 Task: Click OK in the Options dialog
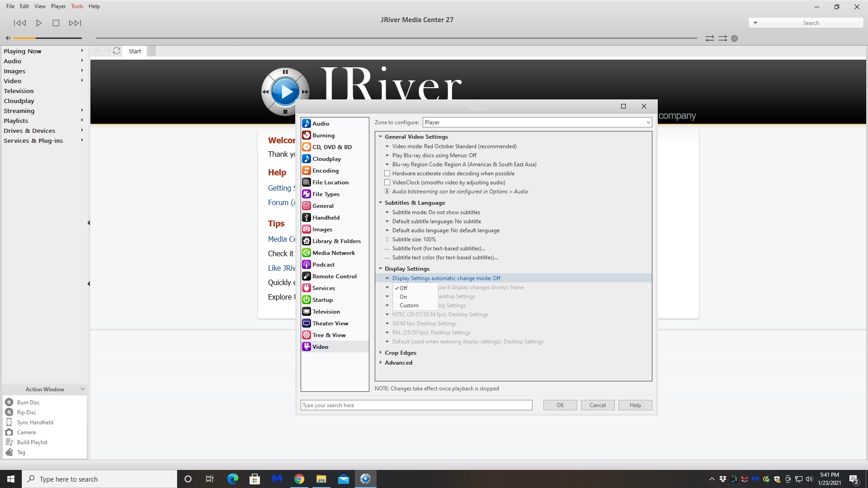pos(560,405)
